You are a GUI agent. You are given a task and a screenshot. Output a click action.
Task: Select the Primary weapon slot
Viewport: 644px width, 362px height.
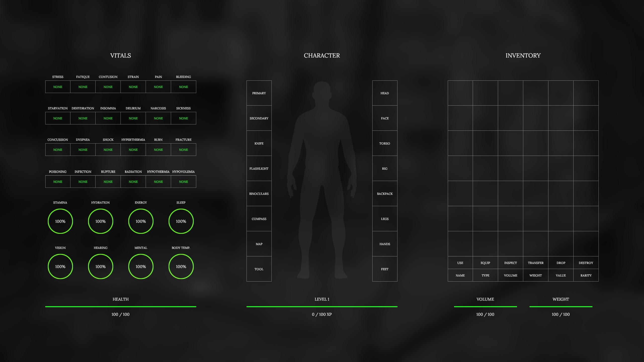tap(259, 93)
